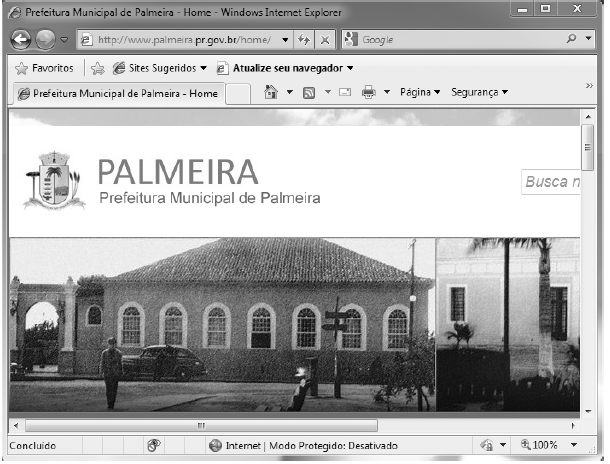Click the magnifier search icon
The width and height of the screenshot is (610, 464).
coord(571,39)
